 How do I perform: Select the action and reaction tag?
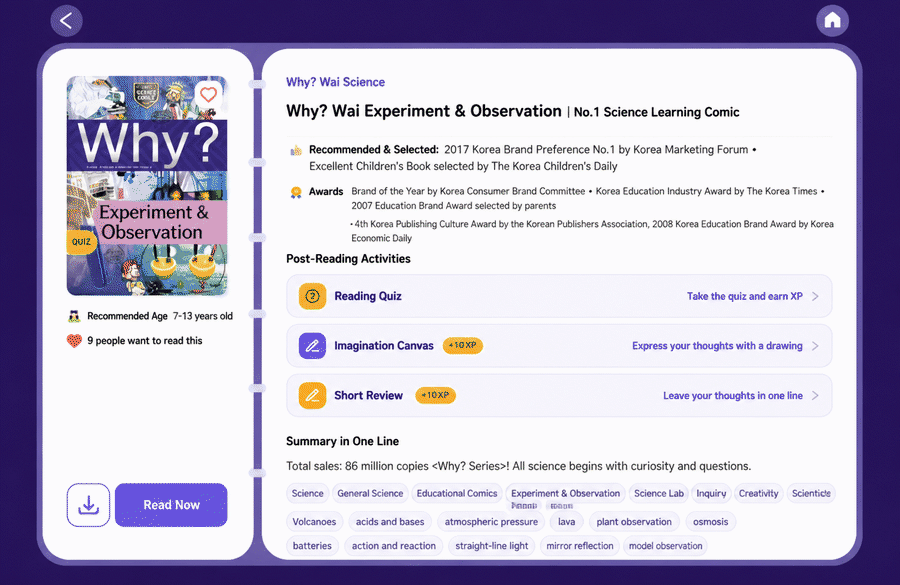394,546
